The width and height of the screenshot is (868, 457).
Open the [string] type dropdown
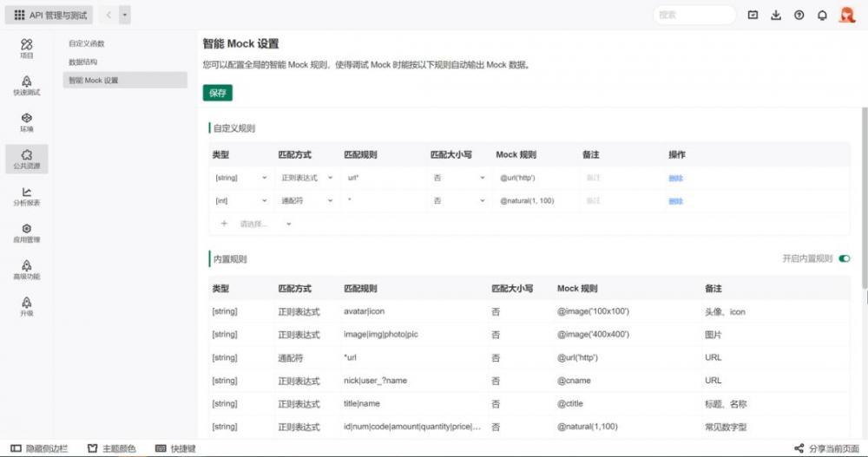pos(240,178)
